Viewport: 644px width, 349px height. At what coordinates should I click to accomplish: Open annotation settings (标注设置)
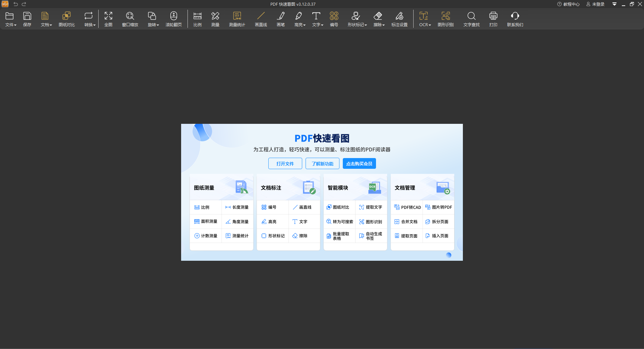(399, 19)
